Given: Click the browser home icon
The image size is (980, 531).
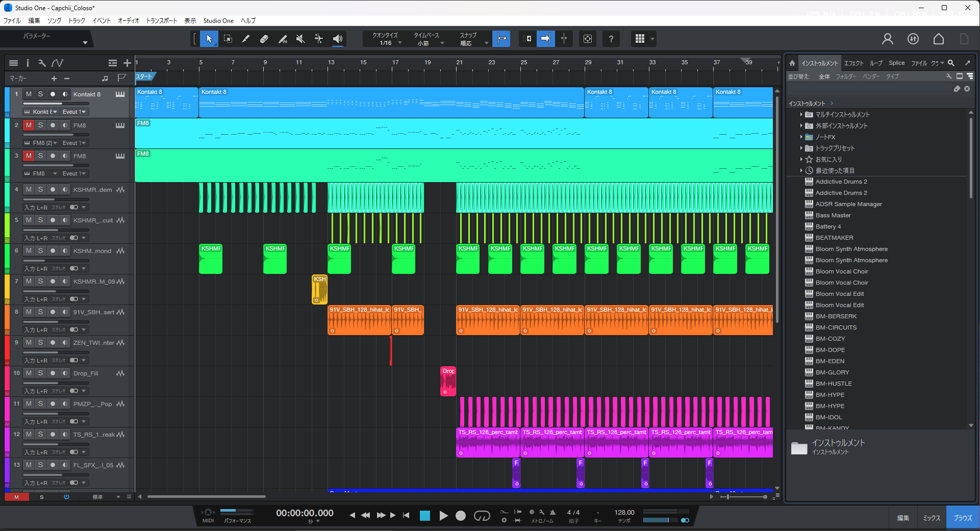Looking at the screenshot, I should (x=792, y=63).
